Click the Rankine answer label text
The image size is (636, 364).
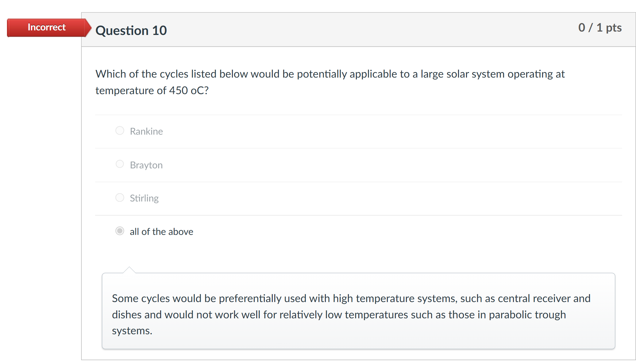pos(146,131)
